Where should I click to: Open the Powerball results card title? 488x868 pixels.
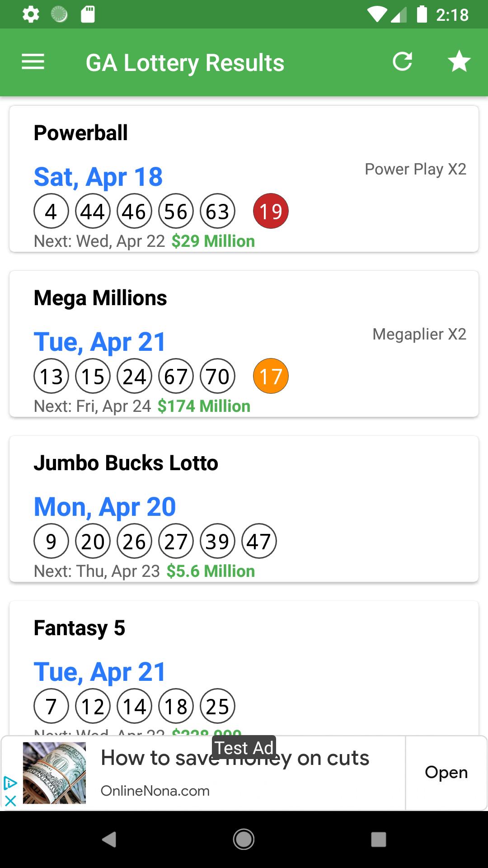click(81, 133)
